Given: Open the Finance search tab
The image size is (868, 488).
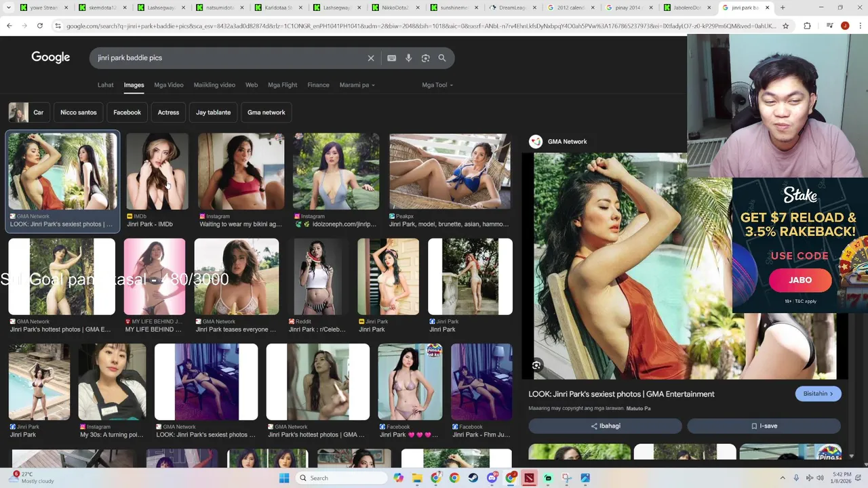Looking at the screenshot, I should tap(318, 85).
